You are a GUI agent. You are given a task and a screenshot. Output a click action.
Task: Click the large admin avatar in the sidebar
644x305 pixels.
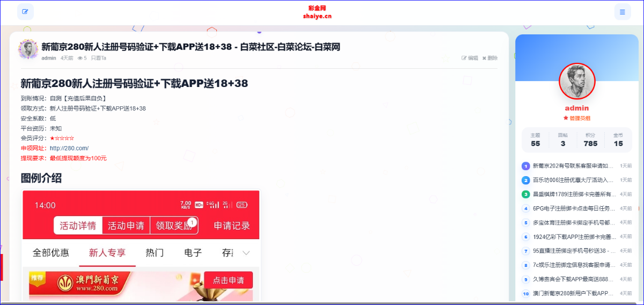tap(577, 81)
